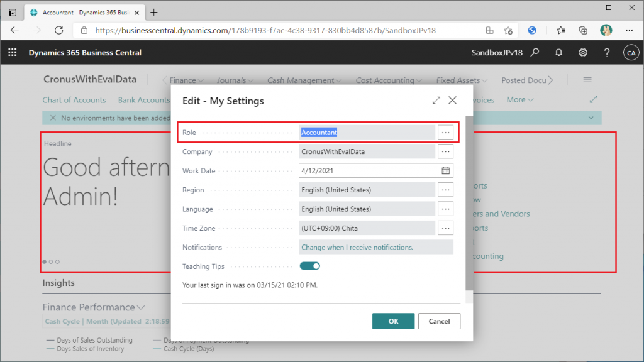Open the help question mark icon

(x=607, y=53)
